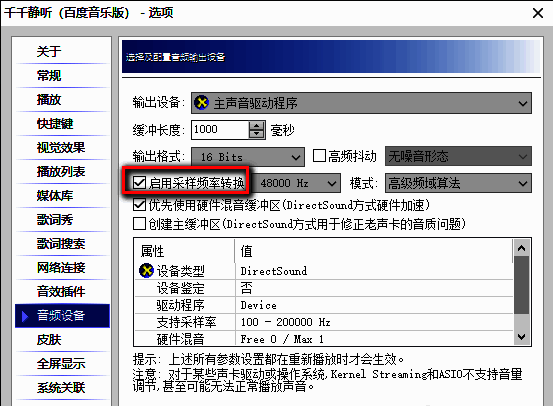Open the 音效插件 settings page
The width and height of the screenshot is (553, 406).
pos(61,291)
